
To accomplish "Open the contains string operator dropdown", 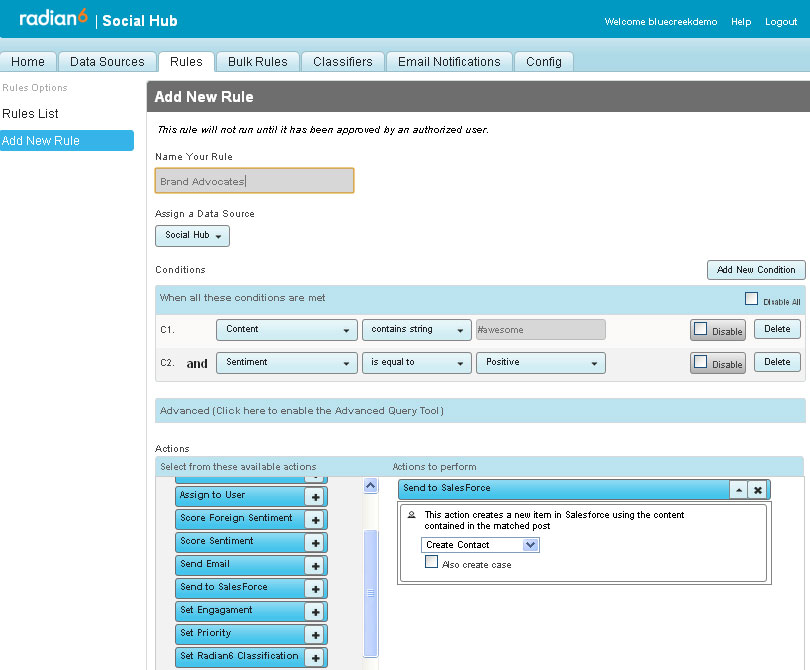I will coord(417,330).
